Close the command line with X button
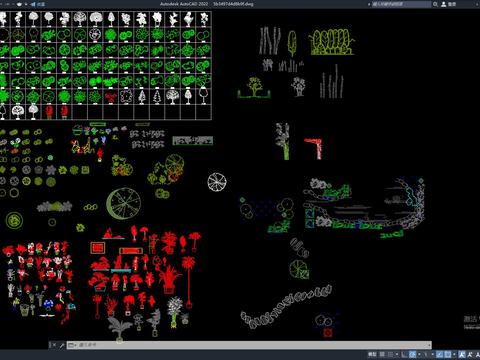 [x=54, y=345]
